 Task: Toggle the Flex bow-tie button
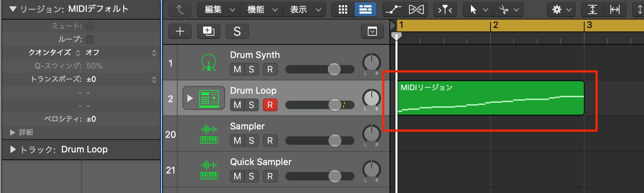point(416,9)
